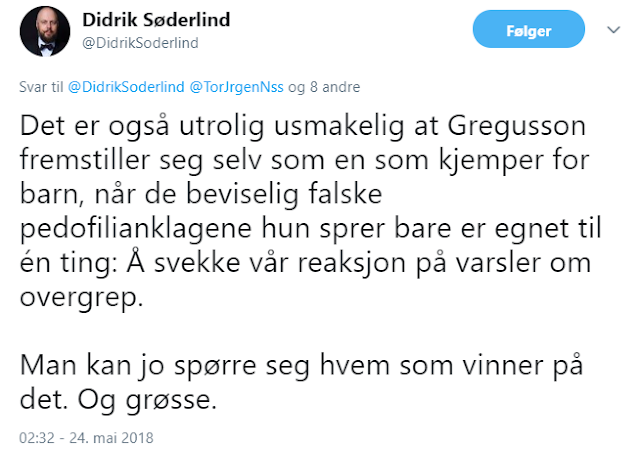Viewport: 640px width, 449px height.
Task: Click the closing "Og grøsse." sentence
Action: coord(147,400)
